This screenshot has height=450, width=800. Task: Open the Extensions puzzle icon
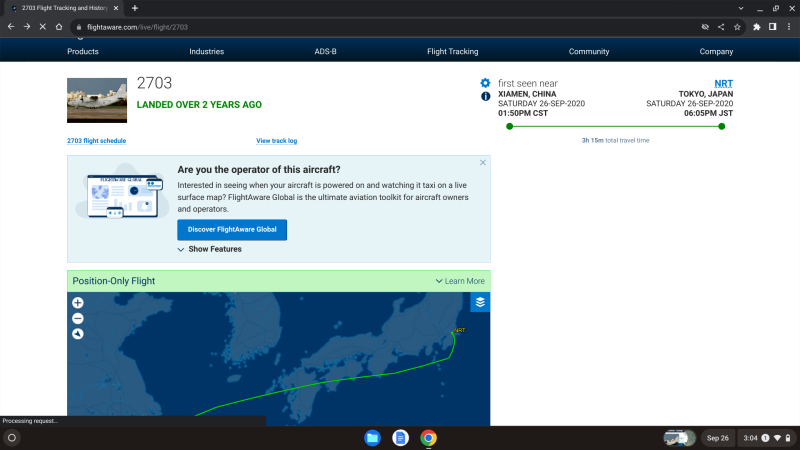point(757,27)
